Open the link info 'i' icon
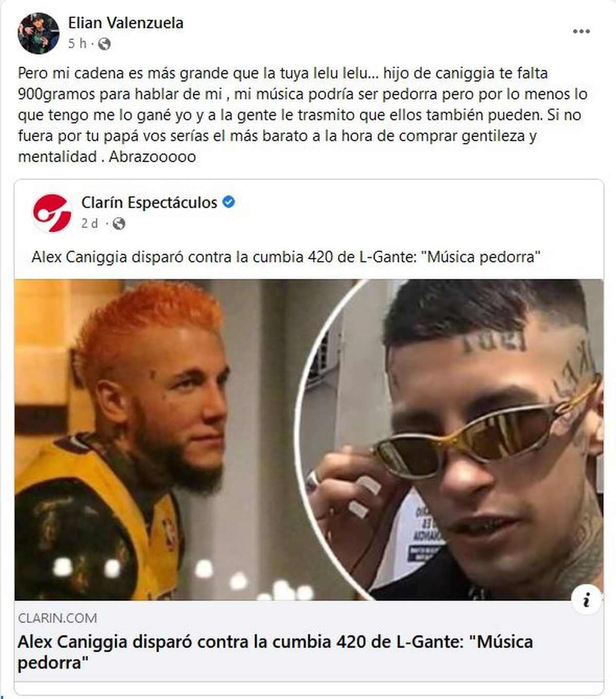 (586, 600)
